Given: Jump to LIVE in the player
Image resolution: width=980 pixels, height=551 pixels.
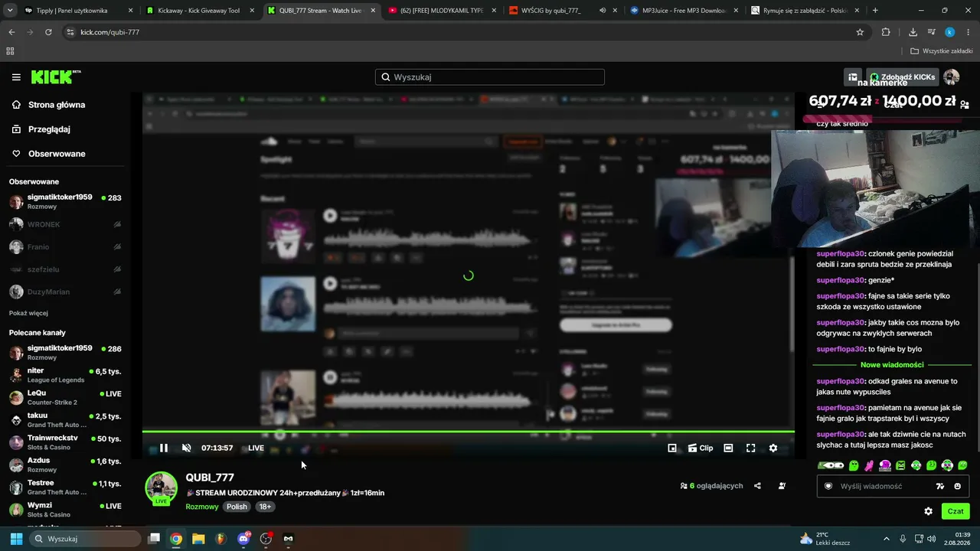Looking at the screenshot, I should click(256, 448).
